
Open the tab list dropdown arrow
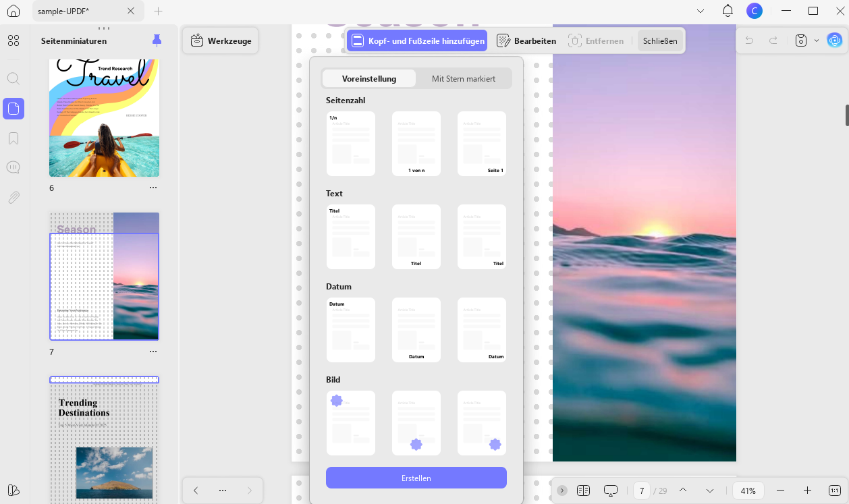coord(701,11)
